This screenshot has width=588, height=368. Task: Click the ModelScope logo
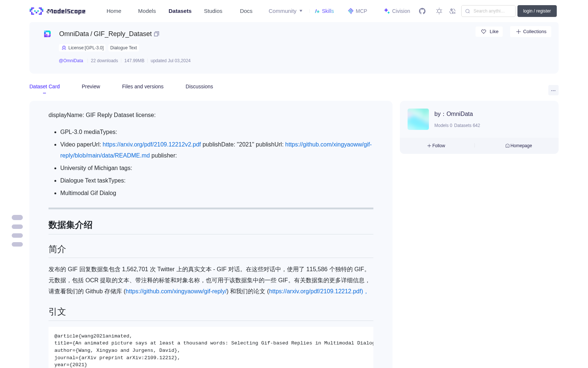57,11
